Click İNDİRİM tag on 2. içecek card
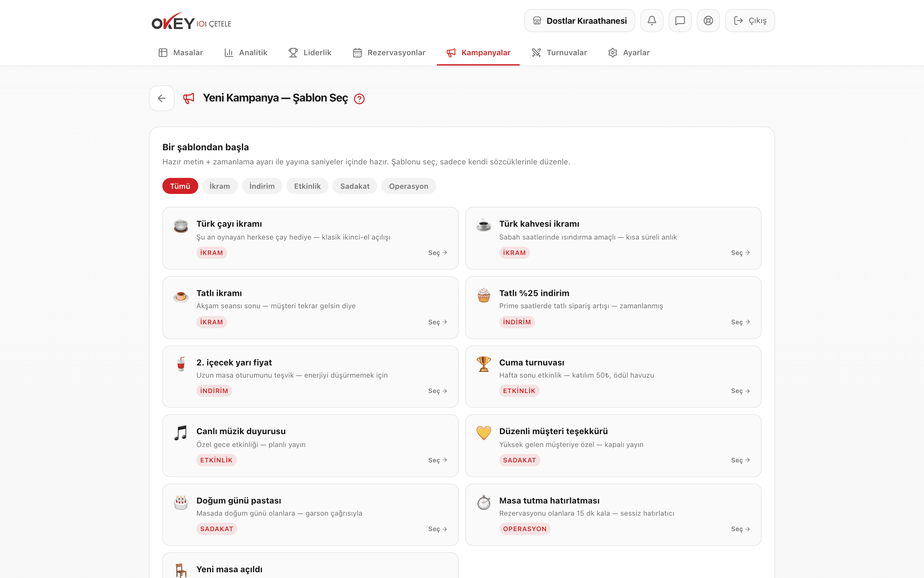Viewport: 924px width, 578px height. point(214,391)
